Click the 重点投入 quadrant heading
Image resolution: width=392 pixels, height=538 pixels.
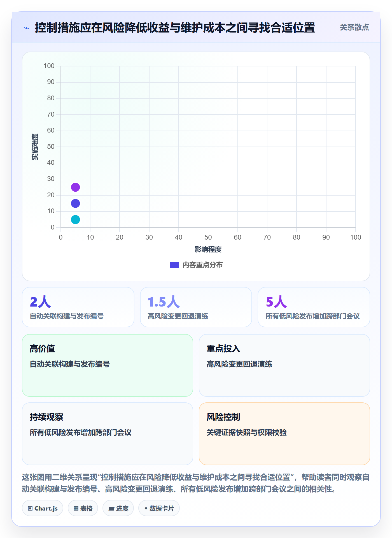coord(223,349)
